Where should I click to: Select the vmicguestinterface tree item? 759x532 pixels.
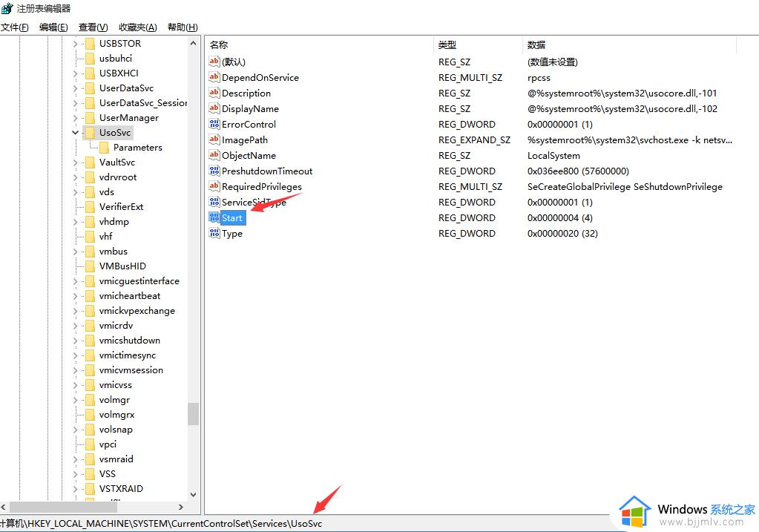[139, 281]
